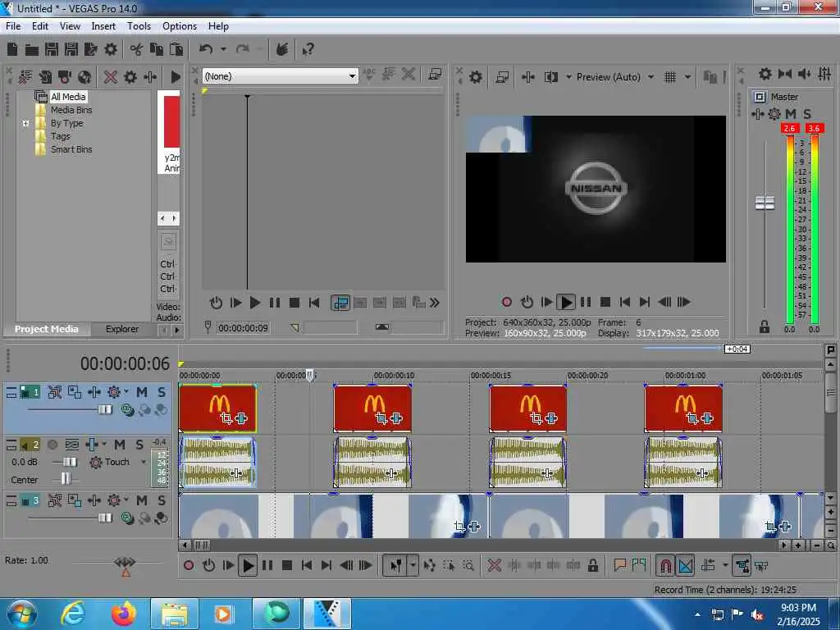Viewport: 840px width, 630px height.
Task: Toggle Automatic Crossfades button
Action: click(x=686, y=565)
